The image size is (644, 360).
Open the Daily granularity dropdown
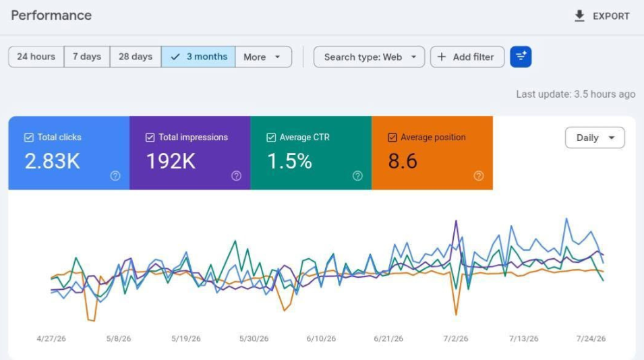pyautogui.click(x=595, y=138)
